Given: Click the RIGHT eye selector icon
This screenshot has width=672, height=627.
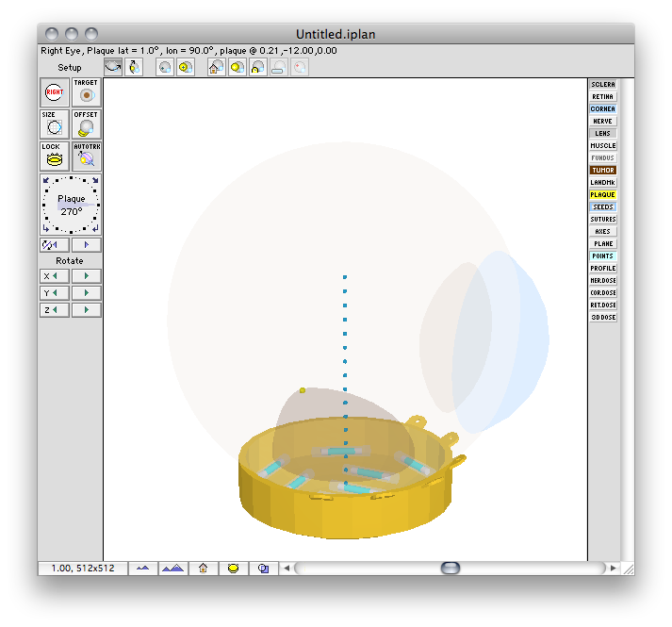Looking at the screenshot, I should (x=55, y=92).
